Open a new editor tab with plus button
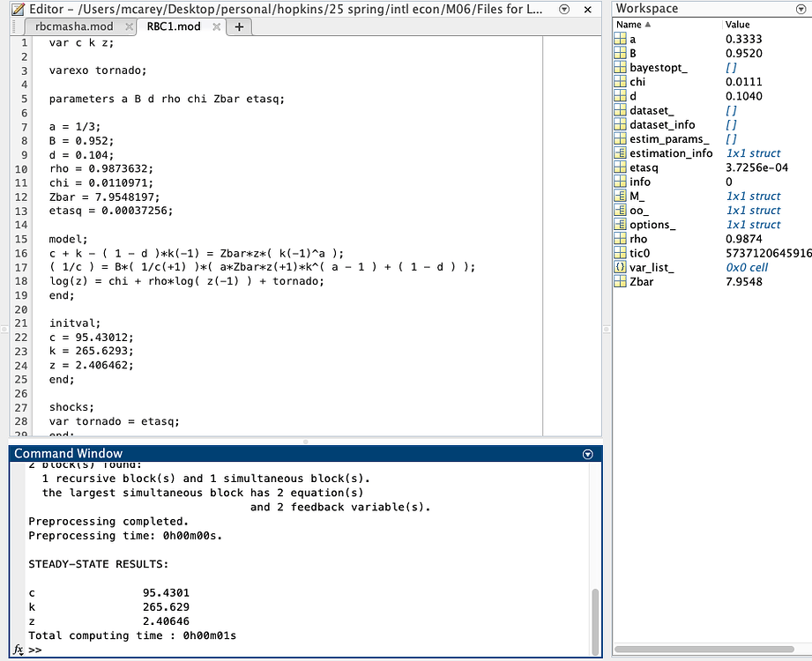812x661 pixels. pos(239,26)
